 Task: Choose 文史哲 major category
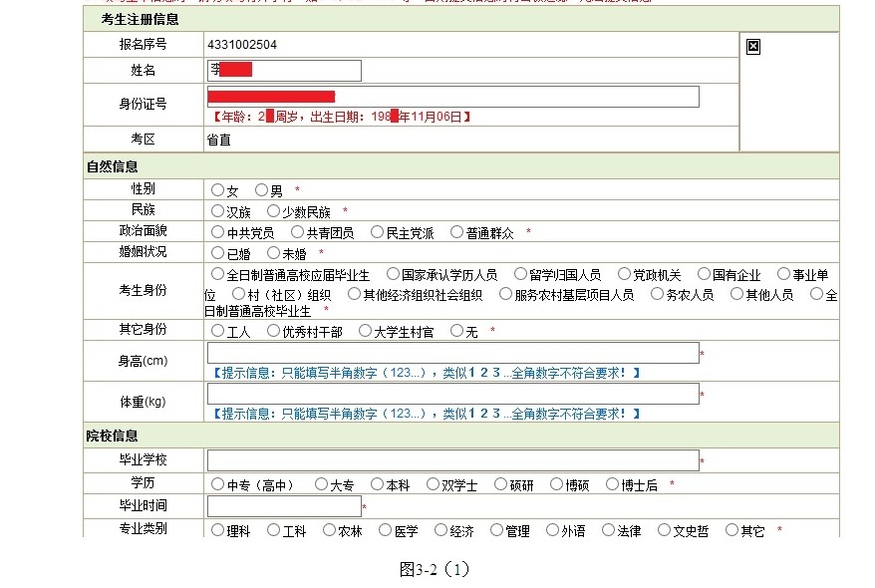664,530
